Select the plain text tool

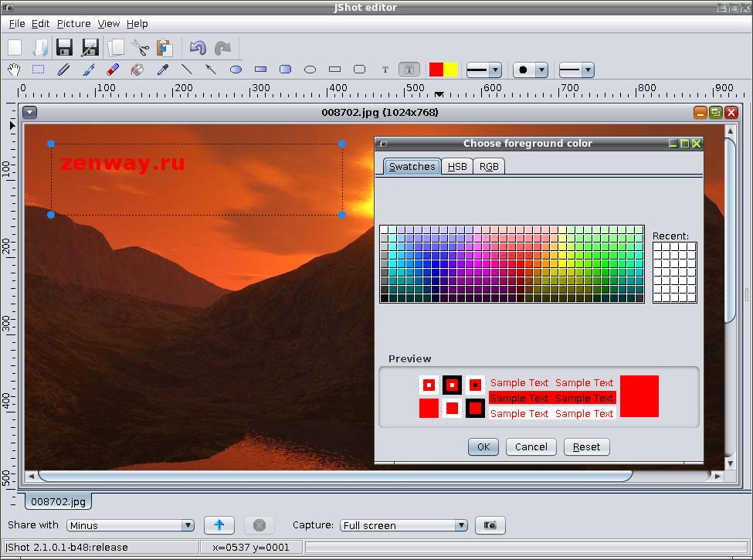click(385, 70)
